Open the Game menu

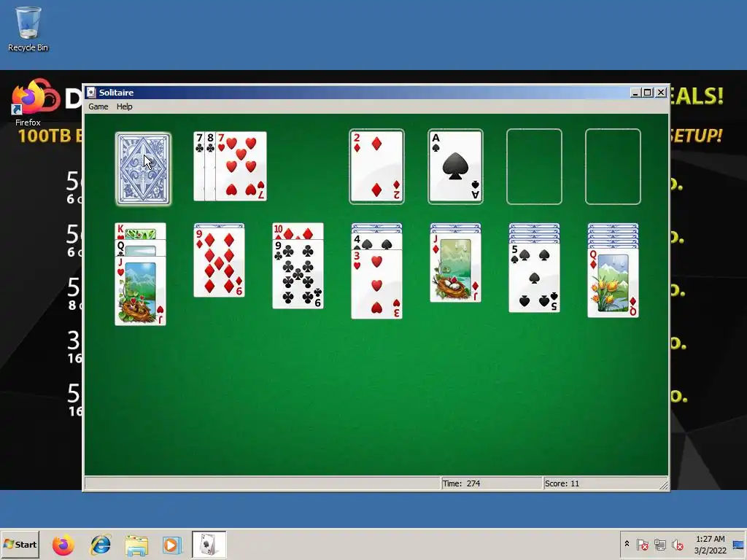(98, 106)
